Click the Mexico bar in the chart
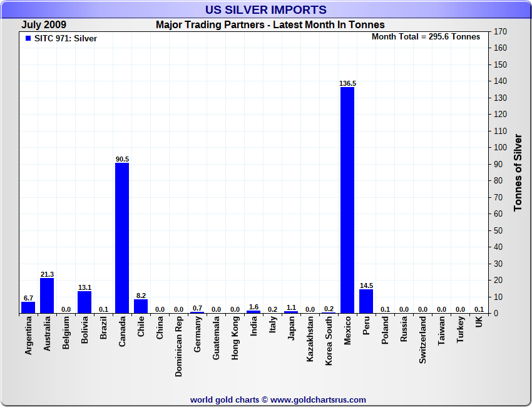532x407 pixels. click(x=347, y=200)
